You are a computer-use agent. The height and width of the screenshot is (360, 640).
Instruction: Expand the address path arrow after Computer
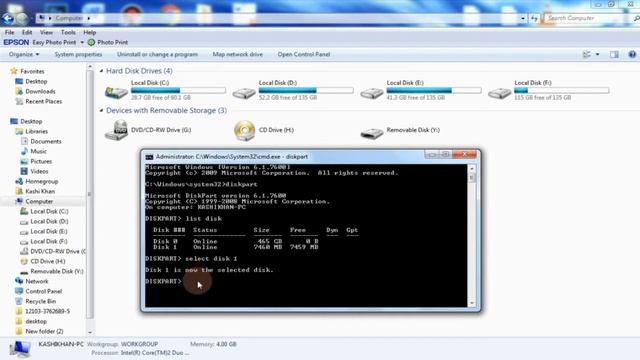tap(89, 18)
